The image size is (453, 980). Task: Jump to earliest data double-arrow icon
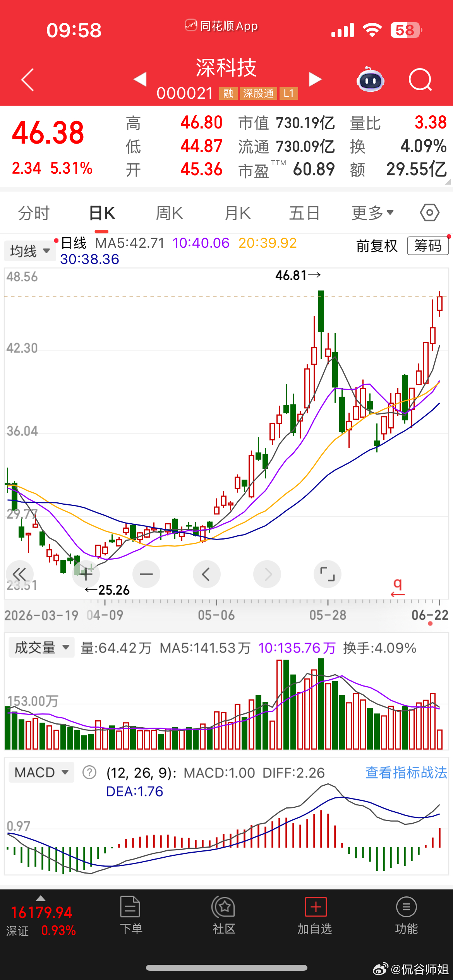(19, 574)
